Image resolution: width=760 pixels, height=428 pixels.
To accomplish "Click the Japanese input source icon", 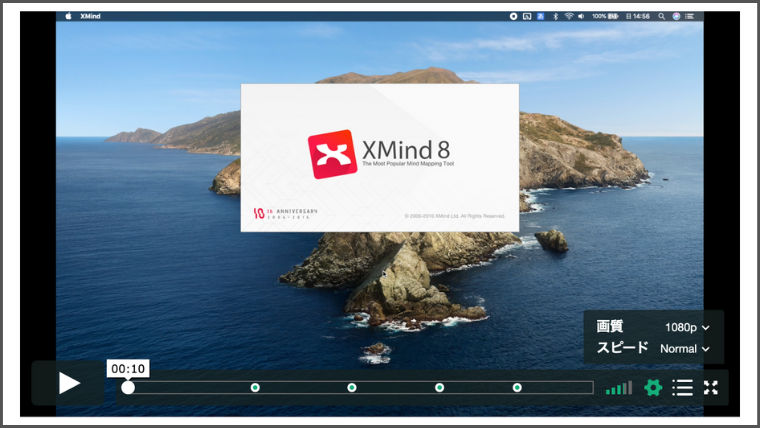I will coord(540,16).
